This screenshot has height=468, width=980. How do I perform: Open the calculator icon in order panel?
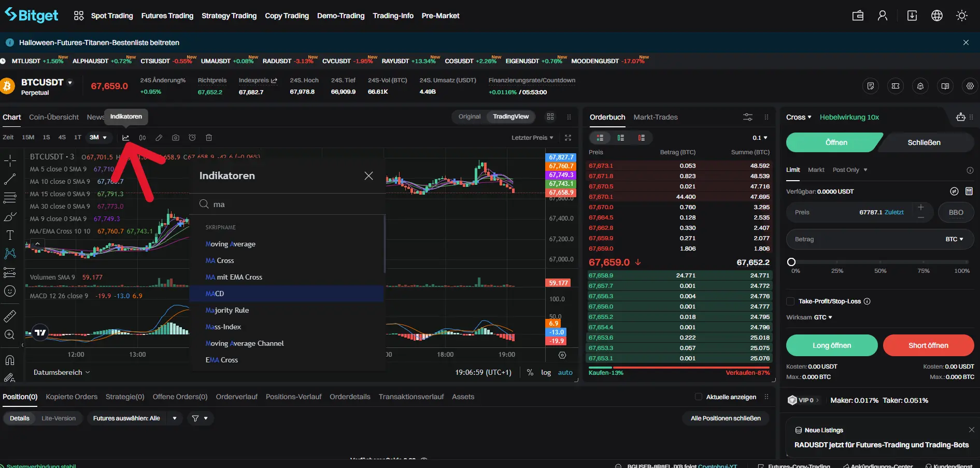[x=969, y=192]
